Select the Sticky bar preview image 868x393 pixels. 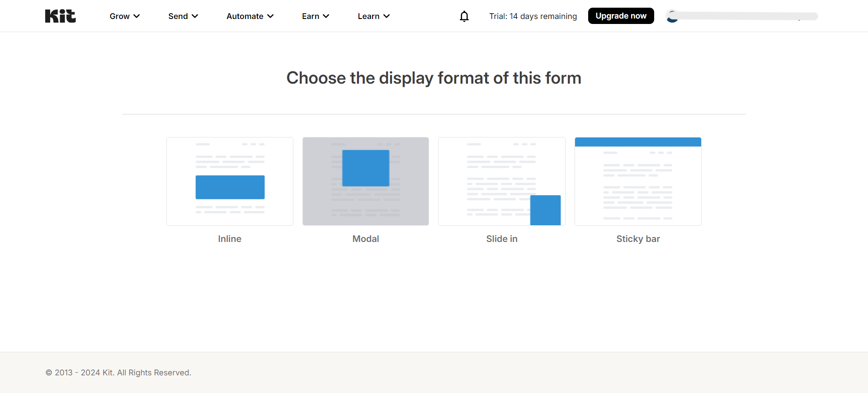(x=637, y=181)
